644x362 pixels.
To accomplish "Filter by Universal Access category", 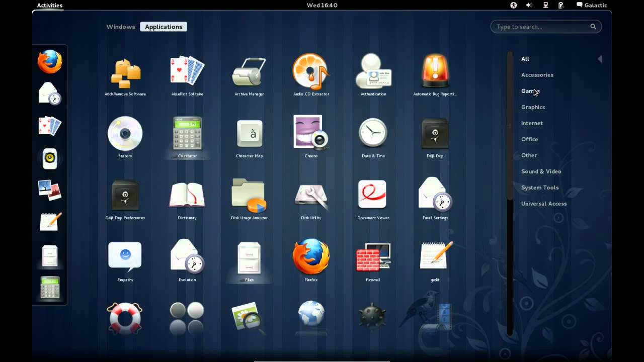I will pyautogui.click(x=544, y=204).
